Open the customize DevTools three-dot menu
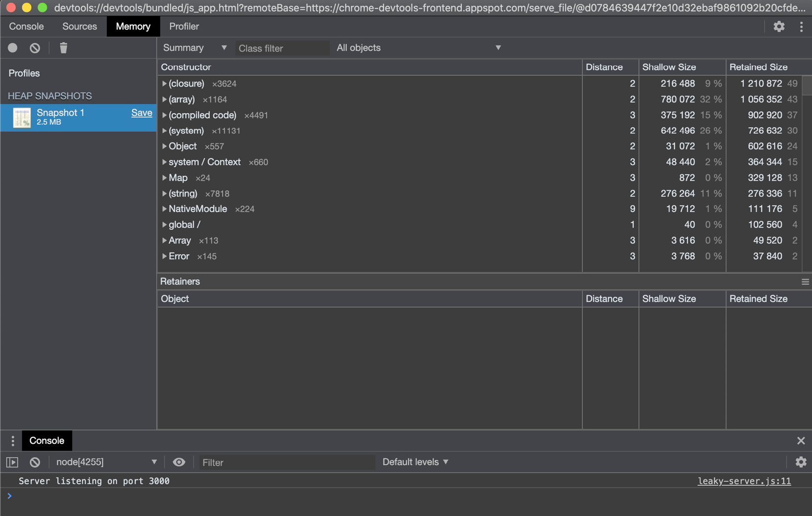812x516 pixels. coord(802,26)
